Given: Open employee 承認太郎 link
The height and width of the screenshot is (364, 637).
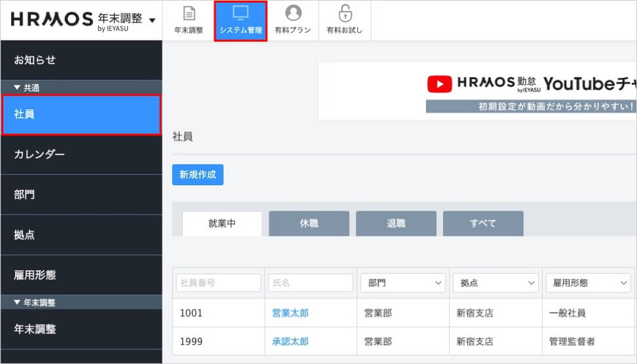Looking at the screenshot, I should [x=290, y=341].
